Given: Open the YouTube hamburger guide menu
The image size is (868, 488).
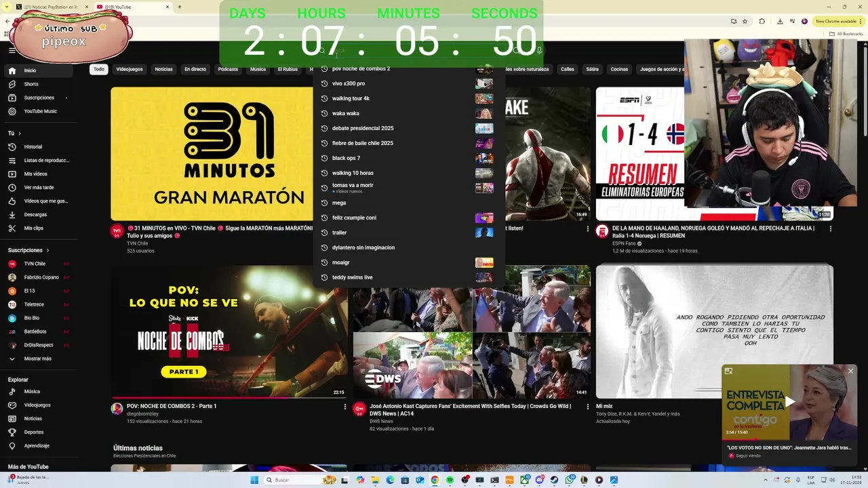Looking at the screenshot, I should [x=12, y=50].
